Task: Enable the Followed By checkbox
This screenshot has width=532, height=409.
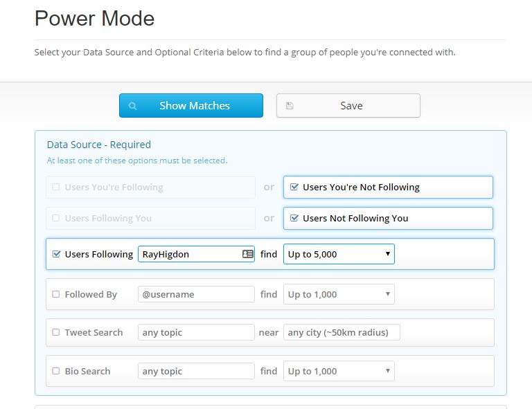Action: (56, 294)
